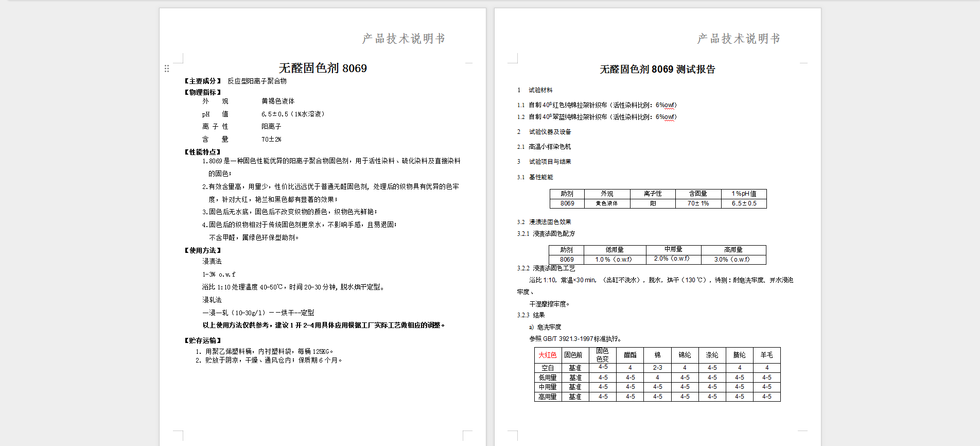Click the left page title 无醛固色剂 8069
Viewport: 980px width, 446px height.
point(323,68)
